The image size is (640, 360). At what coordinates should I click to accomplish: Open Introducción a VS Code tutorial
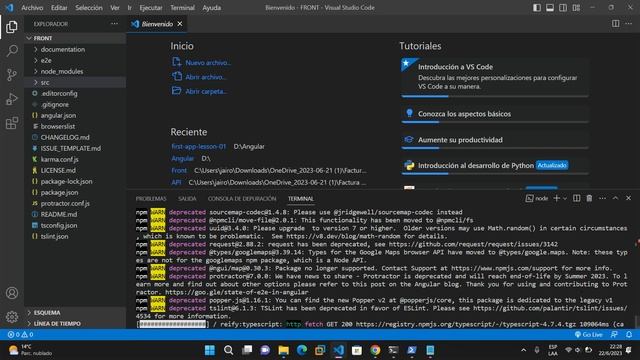(x=495, y=77)
